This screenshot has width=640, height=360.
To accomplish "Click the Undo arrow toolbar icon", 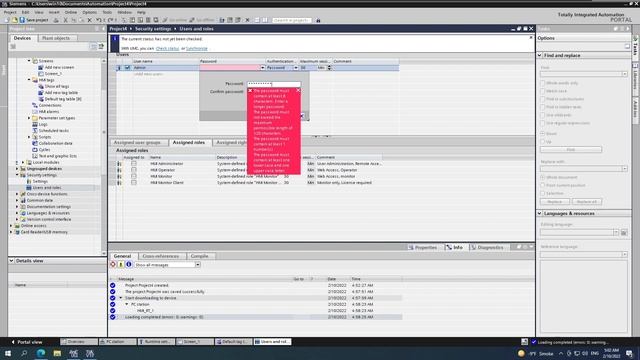I will tap(98, 20).
